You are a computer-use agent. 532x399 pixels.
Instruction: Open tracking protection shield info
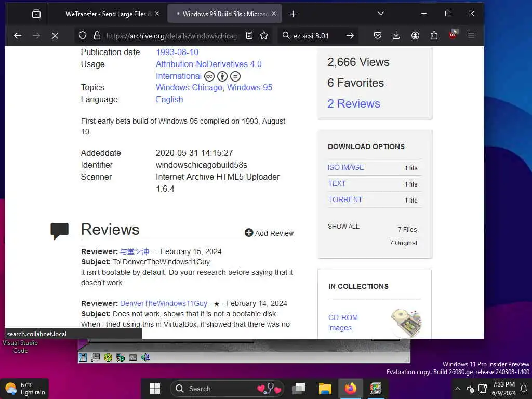pos(83,36)
